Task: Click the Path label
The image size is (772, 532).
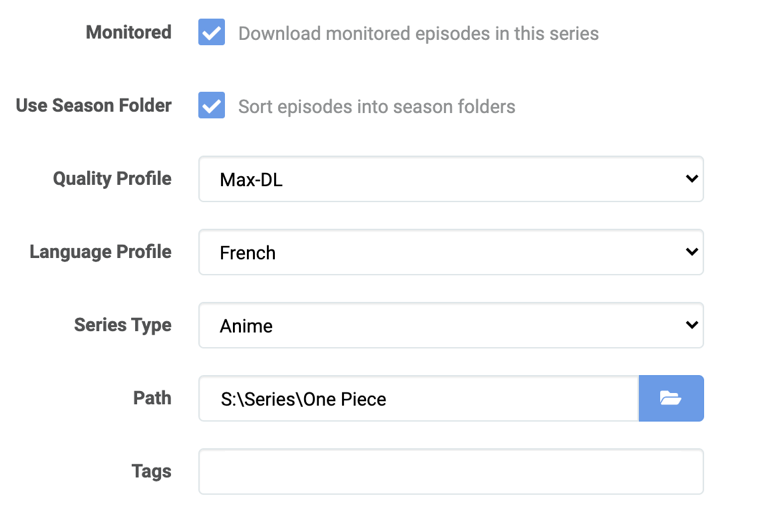Action: pyautogui.click(x=152, y=398)
